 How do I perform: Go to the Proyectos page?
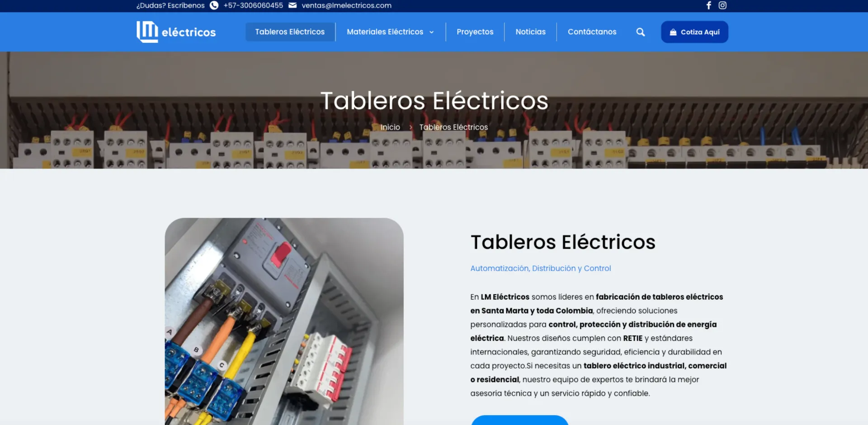[x=475, y=32]
